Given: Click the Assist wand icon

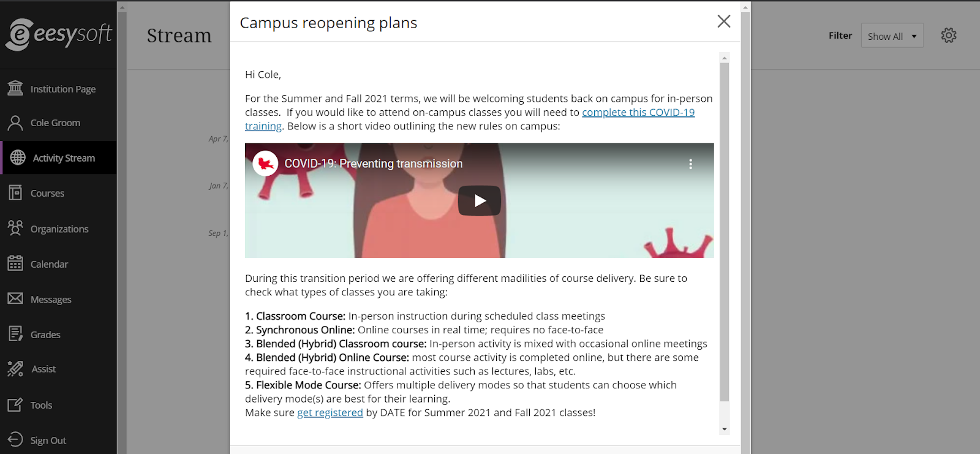Looking at the screenshot, I should coord(15,369).
